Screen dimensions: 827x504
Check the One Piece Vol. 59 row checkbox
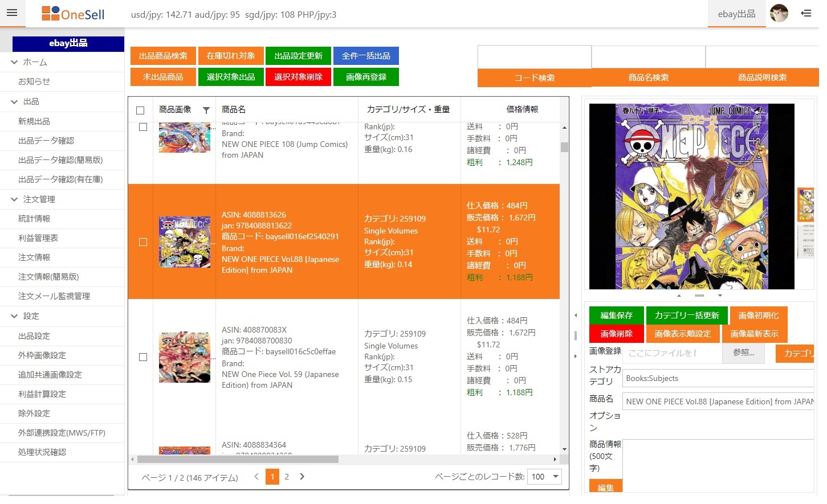[143, 357]
